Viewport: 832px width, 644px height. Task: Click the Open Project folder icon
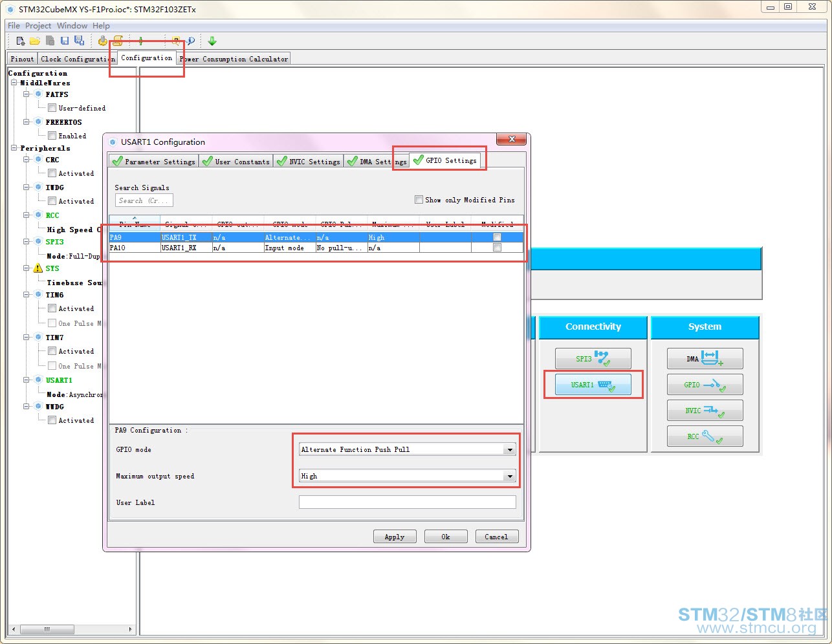(35, 41)
